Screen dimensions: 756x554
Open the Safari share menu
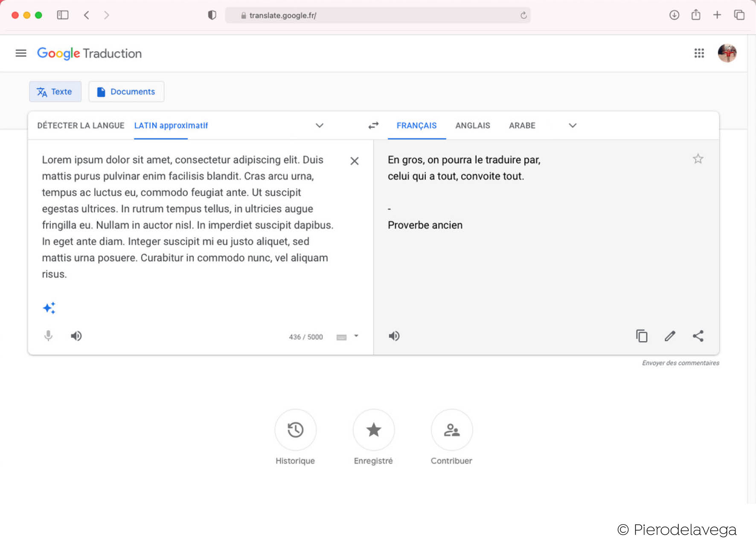point(696,15)
